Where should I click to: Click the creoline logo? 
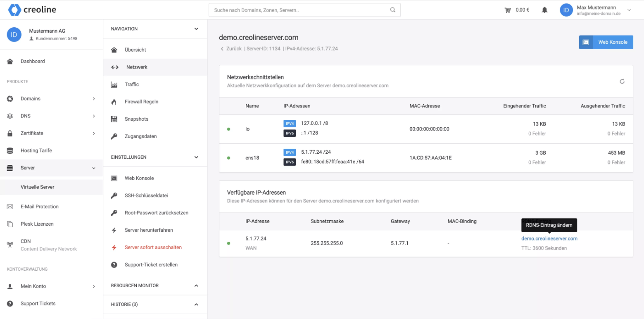[x=32, y=10]
